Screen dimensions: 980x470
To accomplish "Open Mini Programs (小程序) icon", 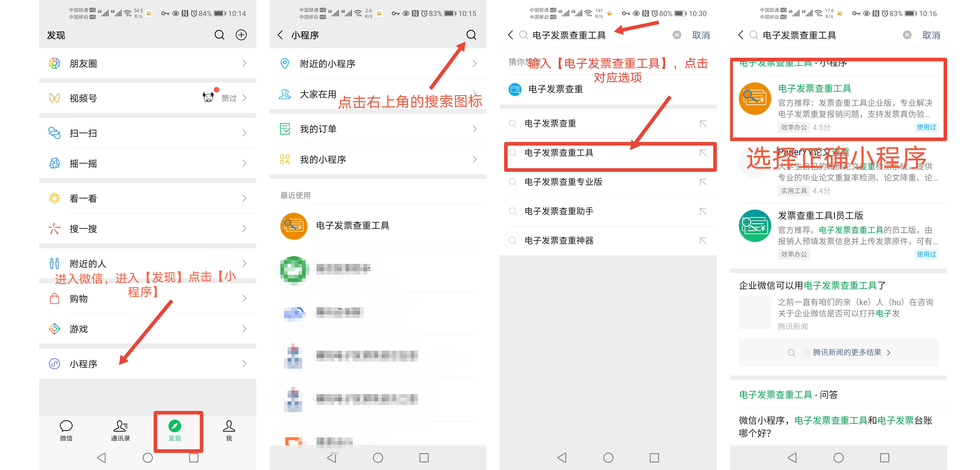I will point(54,364).
